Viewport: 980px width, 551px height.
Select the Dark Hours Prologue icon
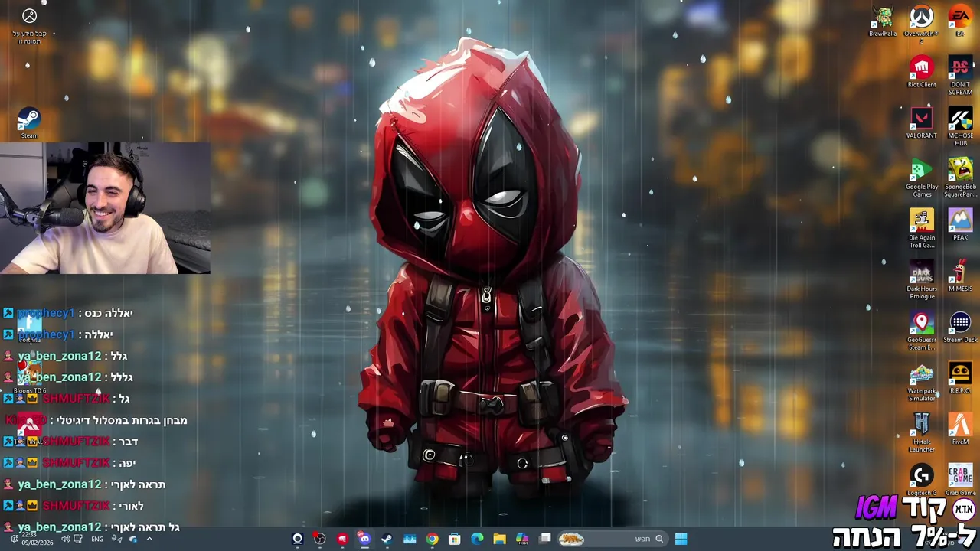click(922, 281)
